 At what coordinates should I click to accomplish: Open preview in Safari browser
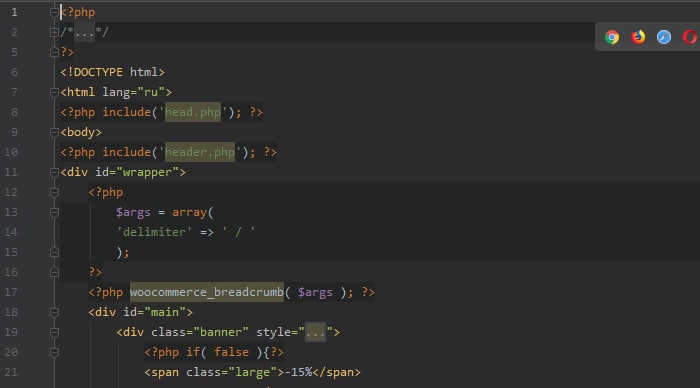pyautogui.click(x=664, y=37)
